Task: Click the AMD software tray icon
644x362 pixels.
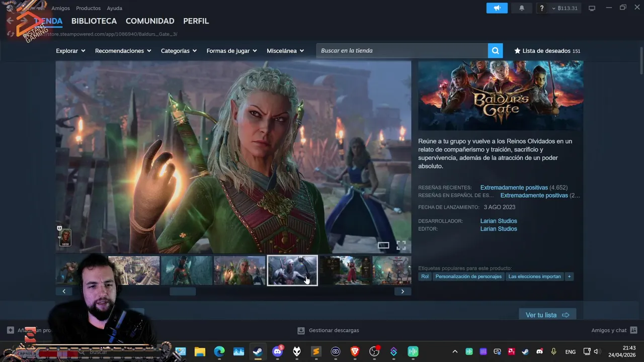Action: (511, 351)
